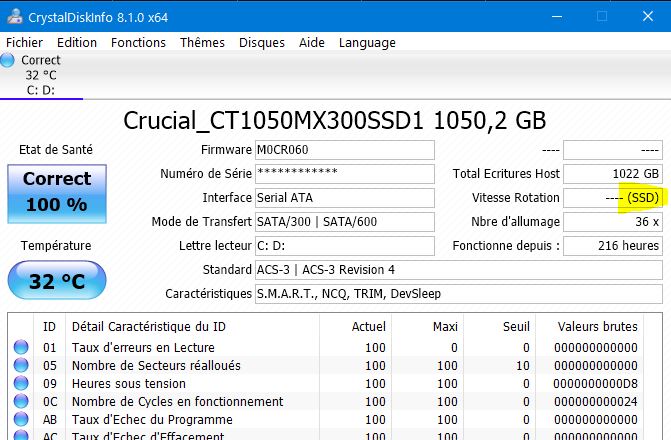This screenshot has width=671, height=440.
Task: Click the empty ---- field in top right
Action: [x=613, y=150]
